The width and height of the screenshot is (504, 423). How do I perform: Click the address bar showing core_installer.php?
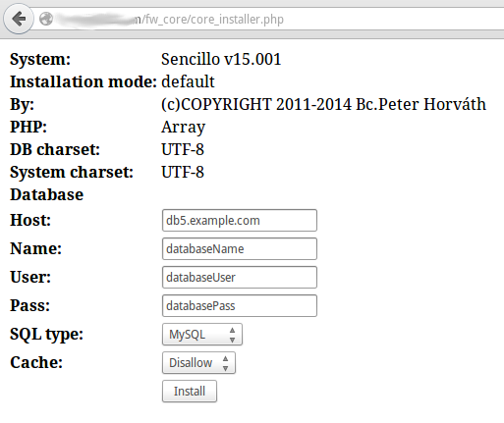pos(268,19)
